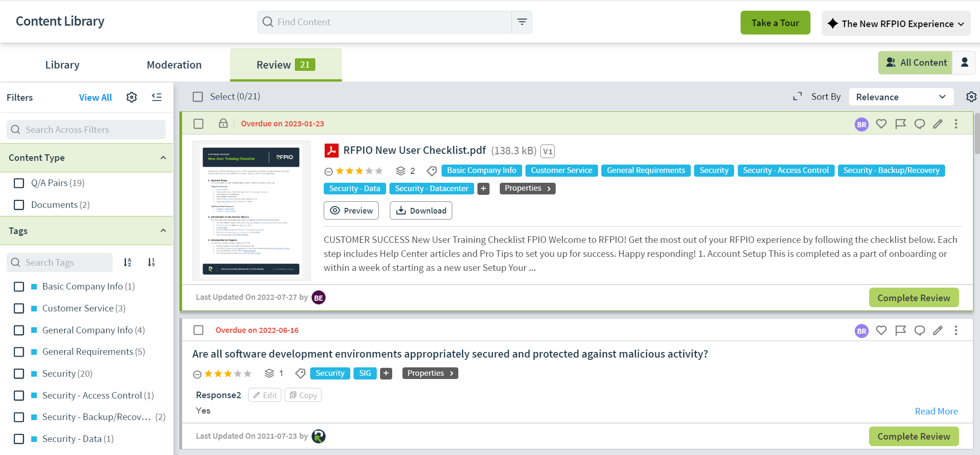Edit the RFPIO New User Checklist
This screenshot has width=980, height=455.
pyautogui.click(x=938, y=124)
